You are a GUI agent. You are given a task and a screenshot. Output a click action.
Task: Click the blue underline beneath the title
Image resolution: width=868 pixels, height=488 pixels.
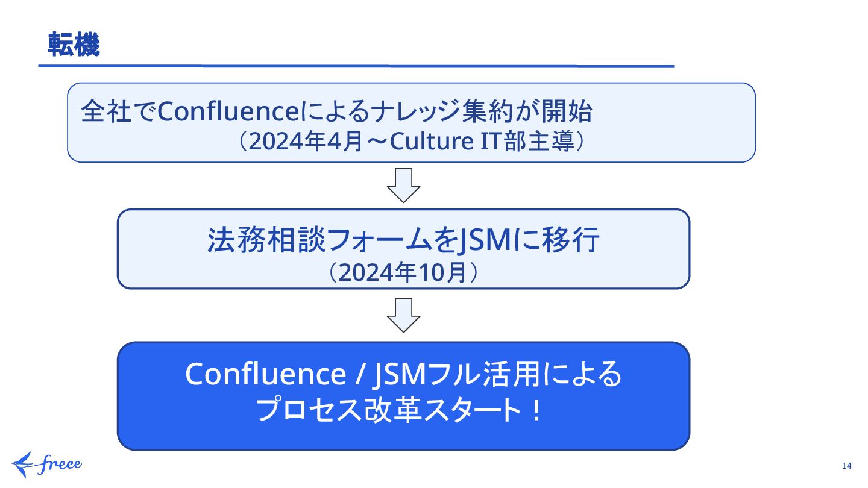[356, 66]
